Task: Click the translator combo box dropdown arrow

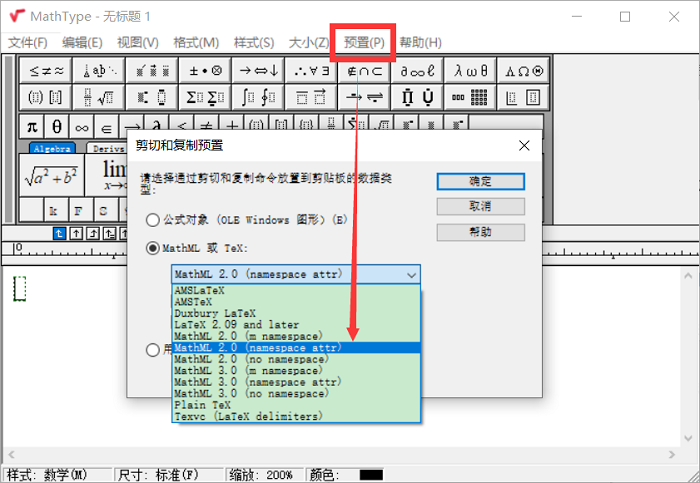Action: click(x=411, y=275)
